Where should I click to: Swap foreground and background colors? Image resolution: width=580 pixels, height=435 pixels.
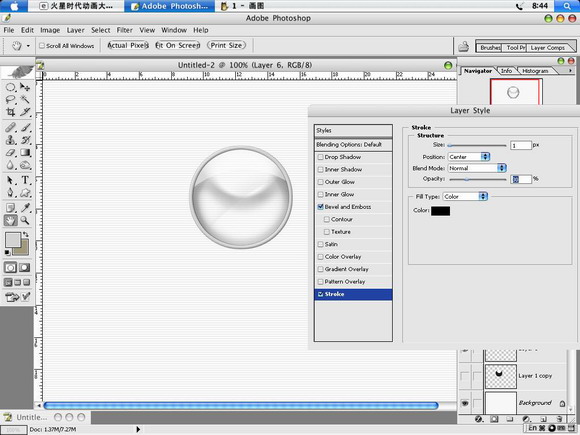click(x=26, y=234)
